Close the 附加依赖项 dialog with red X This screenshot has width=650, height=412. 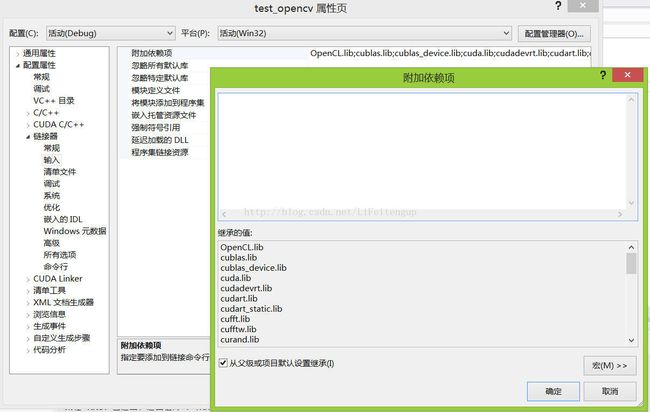[x=627, y=76]
